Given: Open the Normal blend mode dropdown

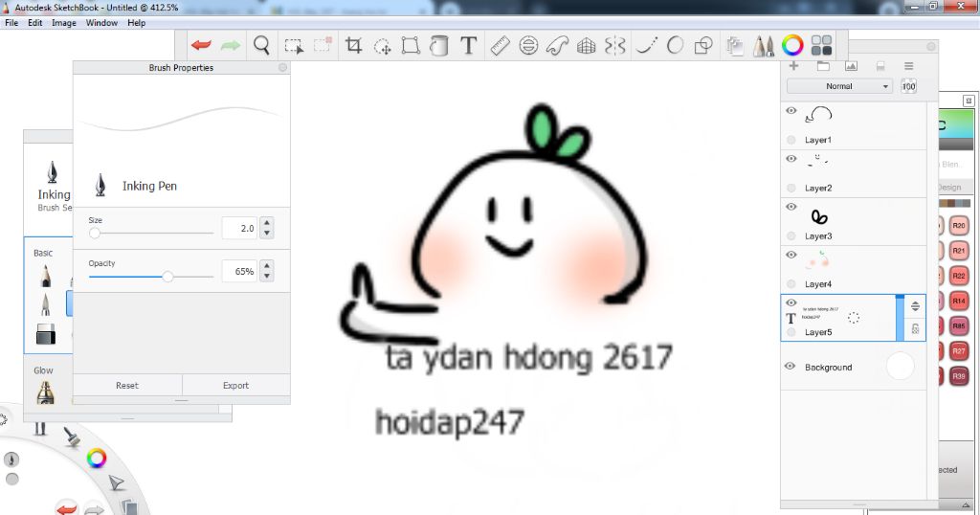Looking at the screenshot, I should click(839, 86).
